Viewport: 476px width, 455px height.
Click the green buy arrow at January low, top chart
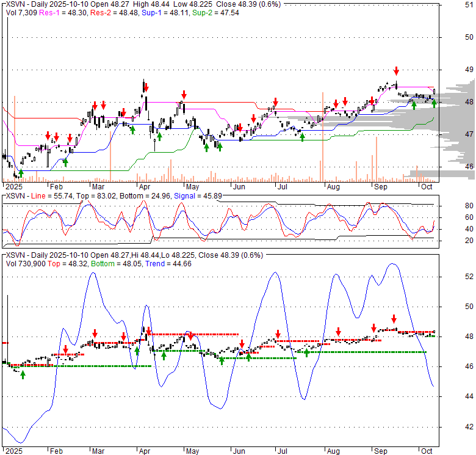tap(21, 173)
